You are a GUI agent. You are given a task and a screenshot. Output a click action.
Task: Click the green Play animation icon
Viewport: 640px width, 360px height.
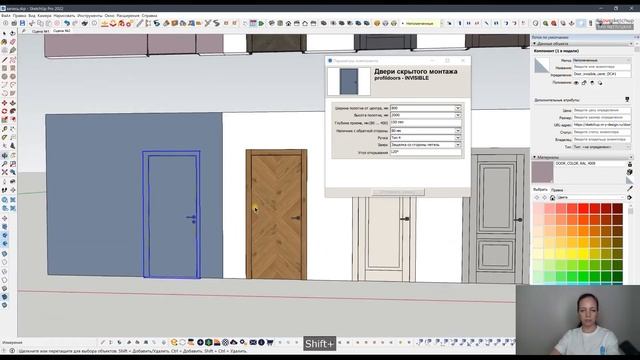[x=261, y=23]
